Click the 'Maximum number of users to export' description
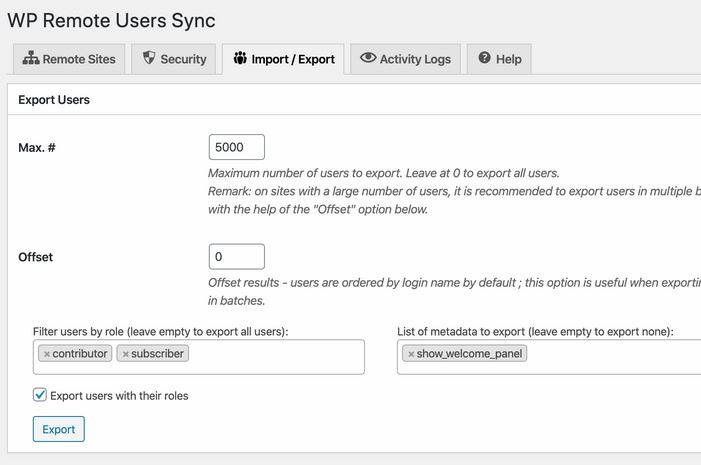Viewport: 701px width, 465px height. point(384,173)
